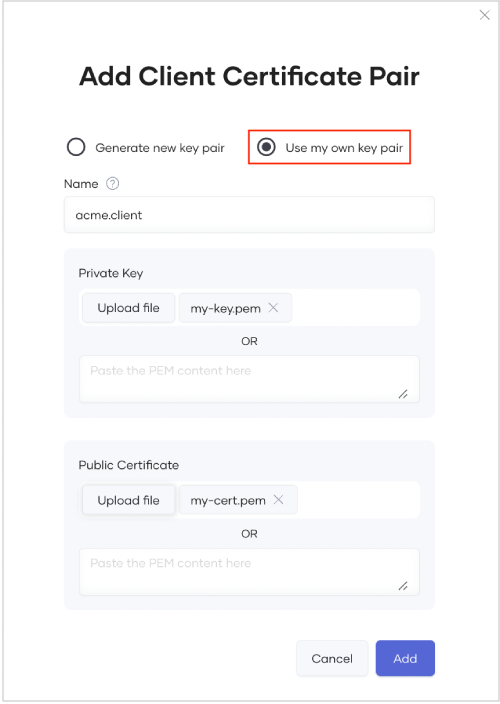Click the Private Key section heading

pos(110,273)
